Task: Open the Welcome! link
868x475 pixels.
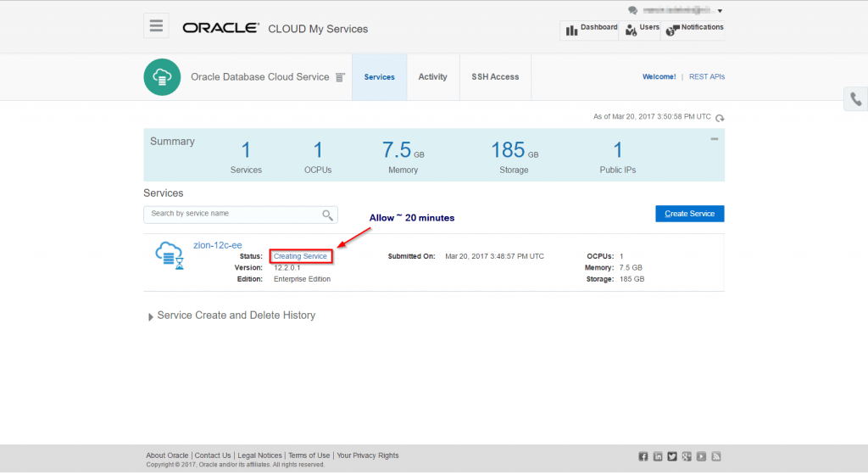Action: 659,77
